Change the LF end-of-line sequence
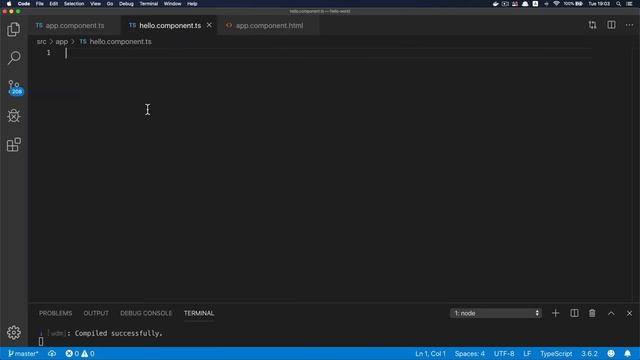This screenshot has width=640, height=360. [527, 353]
